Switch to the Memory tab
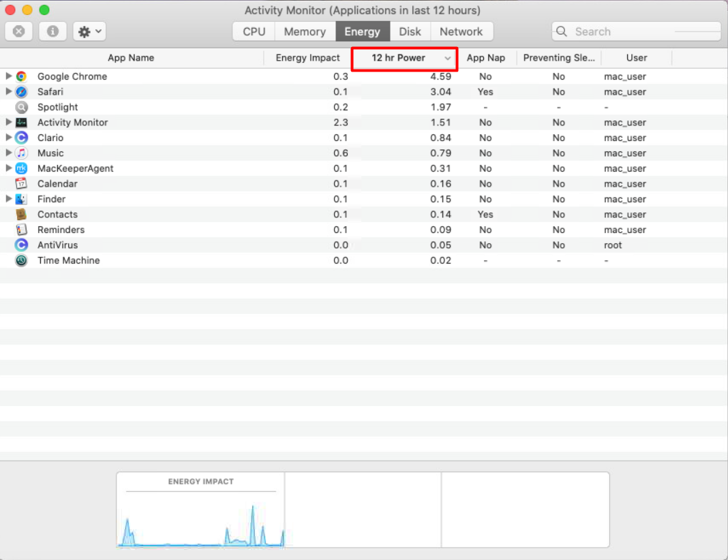 305,31
